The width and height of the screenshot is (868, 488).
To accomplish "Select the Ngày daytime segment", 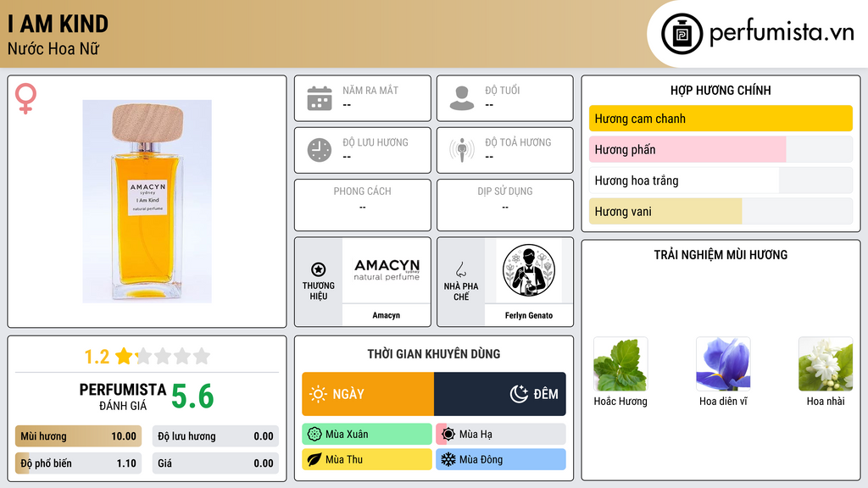I will coord(368,394).
